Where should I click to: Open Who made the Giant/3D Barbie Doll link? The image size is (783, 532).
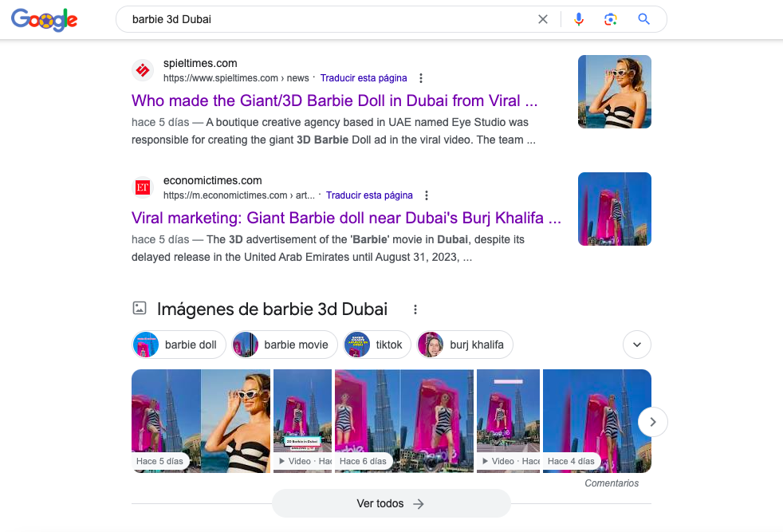tap(335, 101)
